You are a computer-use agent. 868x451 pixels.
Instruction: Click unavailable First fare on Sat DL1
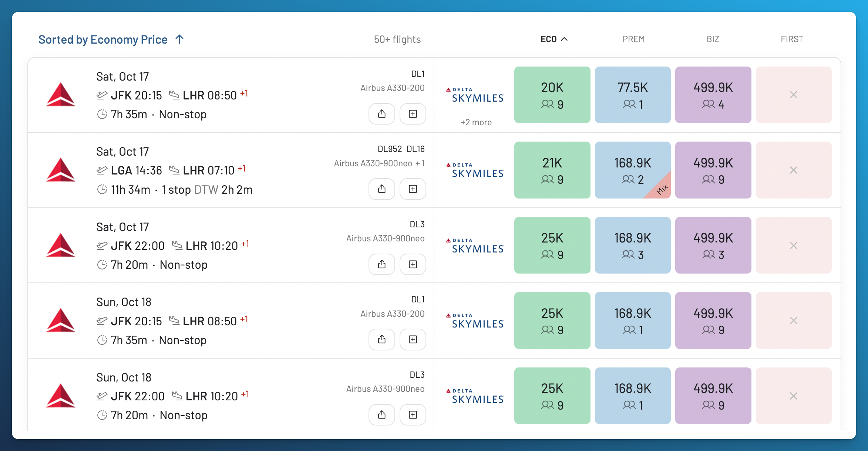[794, 95]
